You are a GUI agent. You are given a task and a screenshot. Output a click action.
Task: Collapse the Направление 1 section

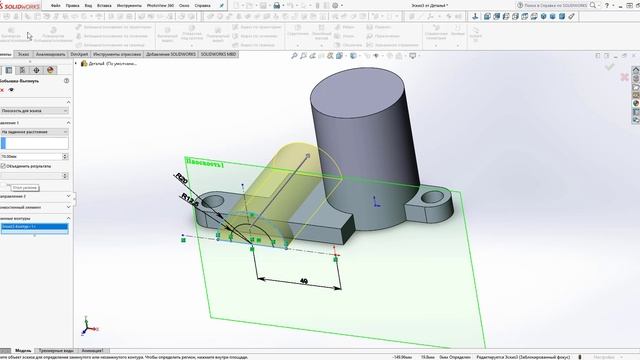[x=68, y=123]
